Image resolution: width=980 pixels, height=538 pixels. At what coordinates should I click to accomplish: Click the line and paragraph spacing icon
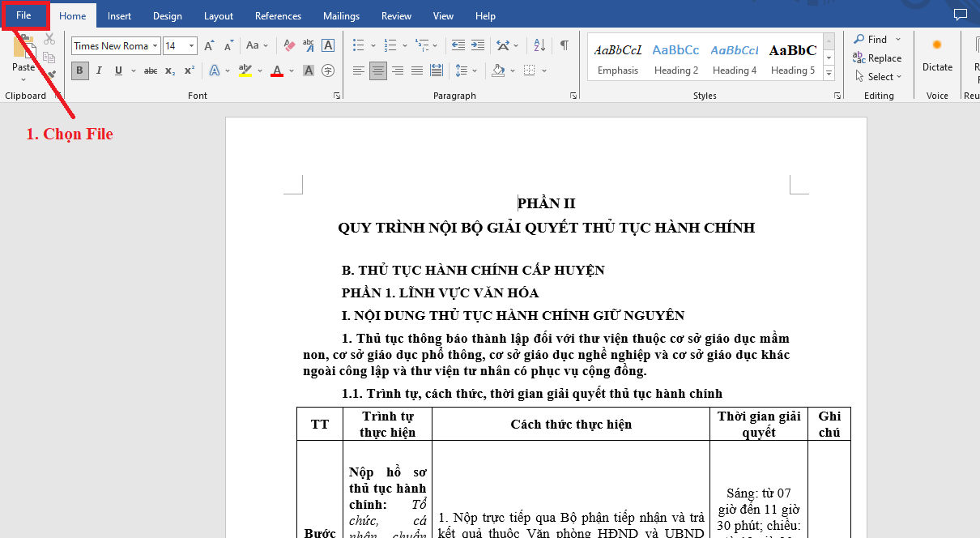tap(461, 70)
